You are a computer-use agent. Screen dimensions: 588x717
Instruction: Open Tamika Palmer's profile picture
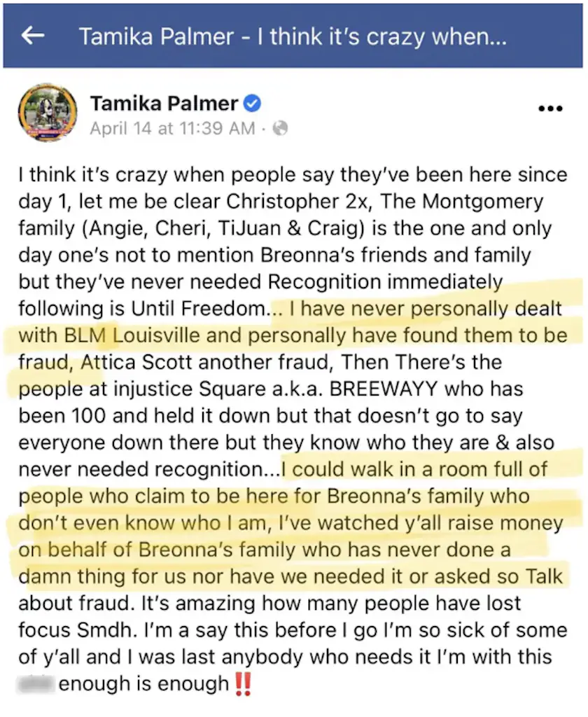[48, 113]
